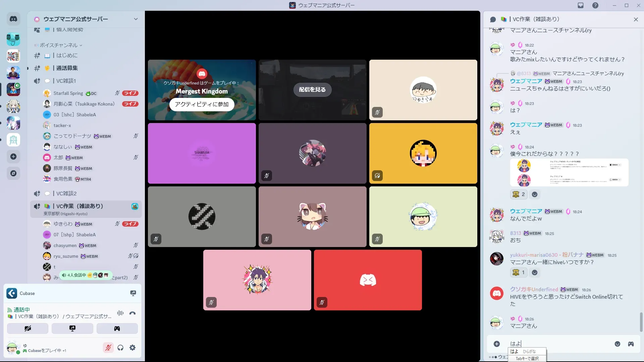Click the Add a Server plus icon
Viewport: 644px width, 362px height.
pos(13,157)
